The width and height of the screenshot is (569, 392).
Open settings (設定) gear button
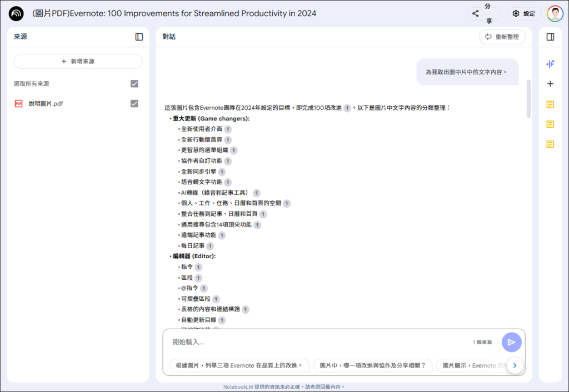pos(524,14)
